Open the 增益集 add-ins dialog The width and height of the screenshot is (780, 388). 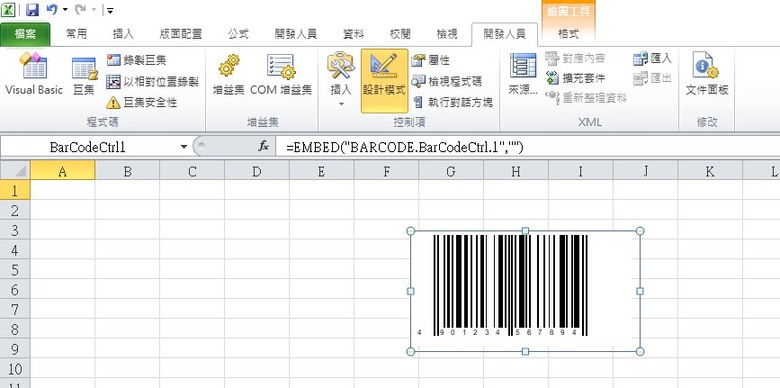point(228,75)
